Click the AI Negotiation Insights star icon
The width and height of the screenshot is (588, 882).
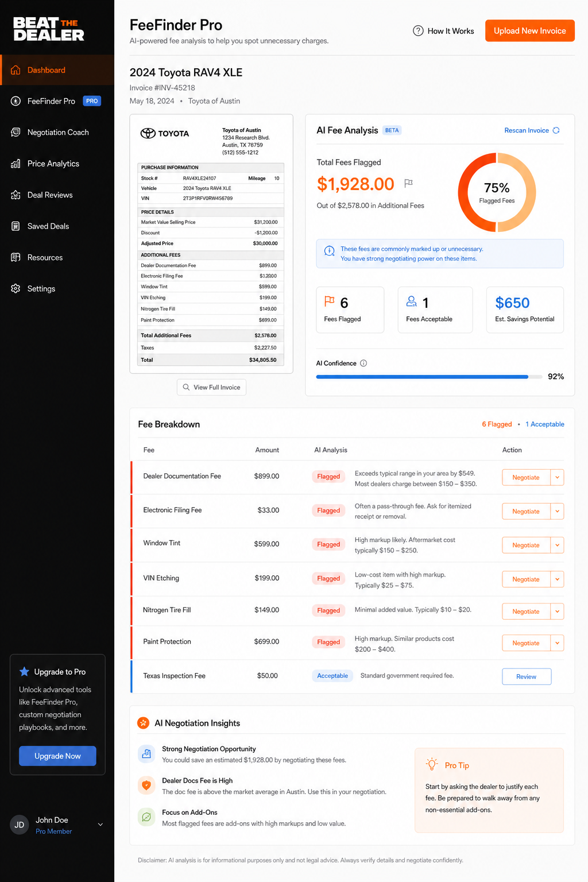(x=144, y=723)
